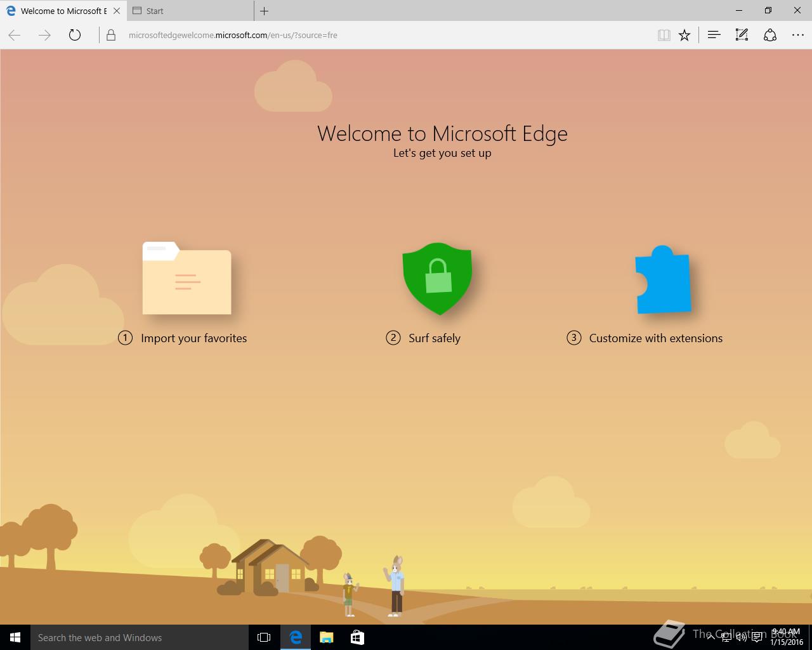Open Customize with extensions step

click(645, 338)
